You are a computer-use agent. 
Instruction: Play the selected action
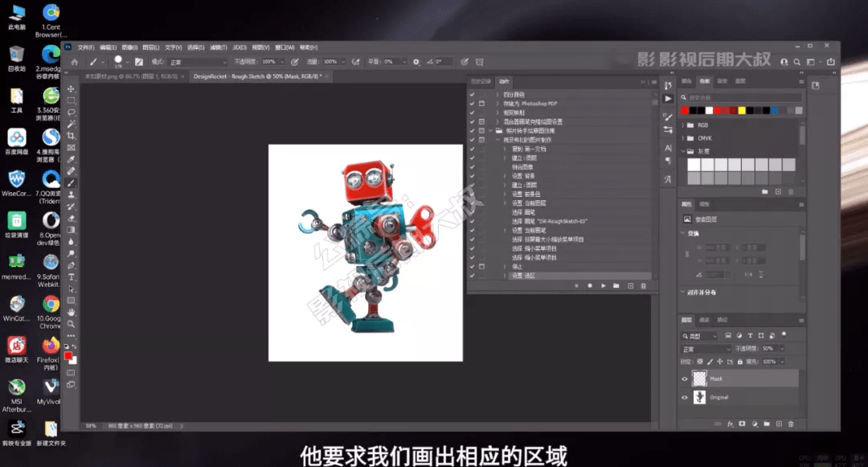point(603,285)
